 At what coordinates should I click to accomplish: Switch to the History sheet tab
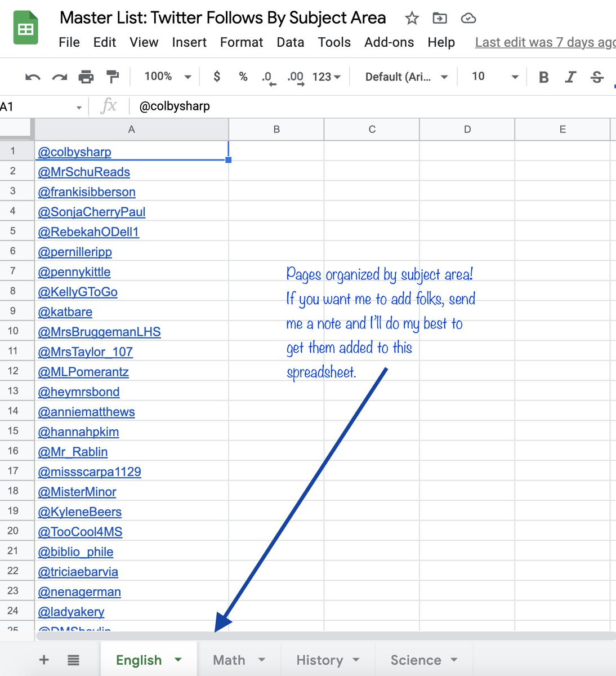(x=320, y=660)
